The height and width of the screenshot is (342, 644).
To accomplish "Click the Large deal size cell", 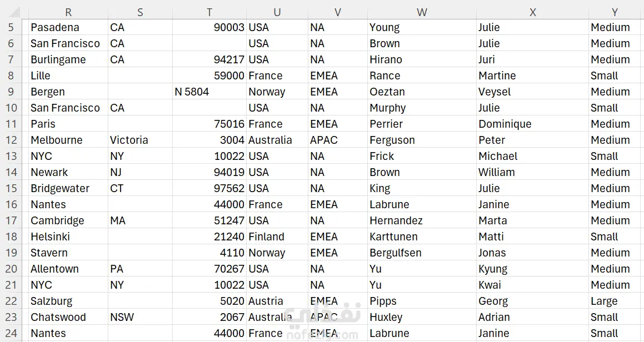I will point(615,301).
